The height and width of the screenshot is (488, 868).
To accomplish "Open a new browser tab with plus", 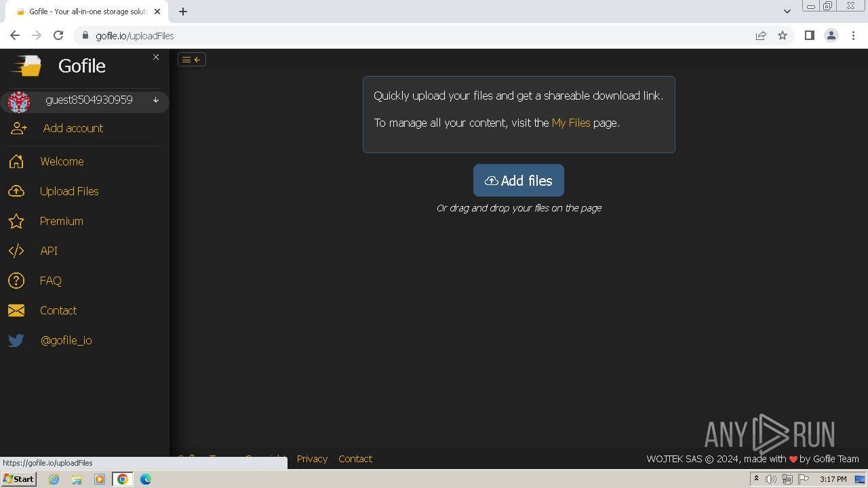I will [183, 12].
